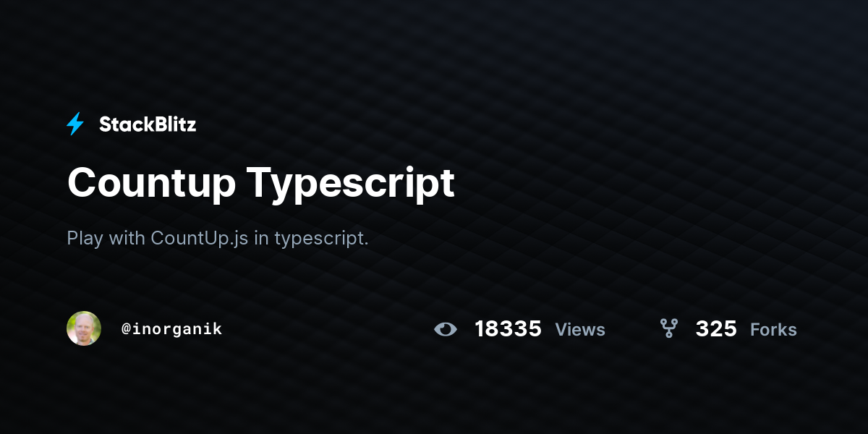
Task: Click the word Play in the description
Action: pyautogui.click(x=85, y=238)
